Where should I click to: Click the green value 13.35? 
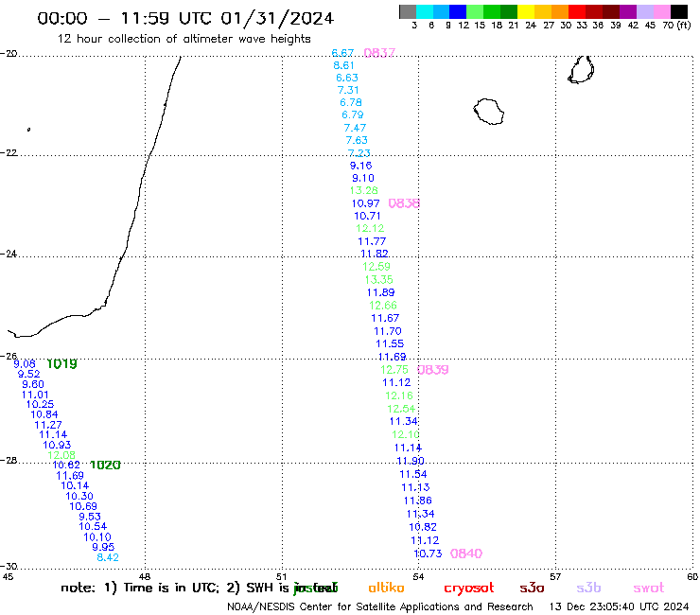[379, 280]
